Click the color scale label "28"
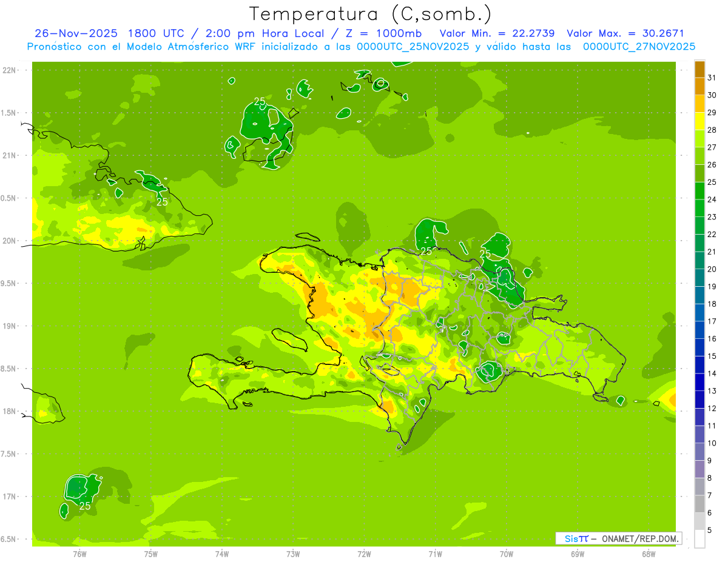Viewport: 728px width, 562px height. pos(712,130)
